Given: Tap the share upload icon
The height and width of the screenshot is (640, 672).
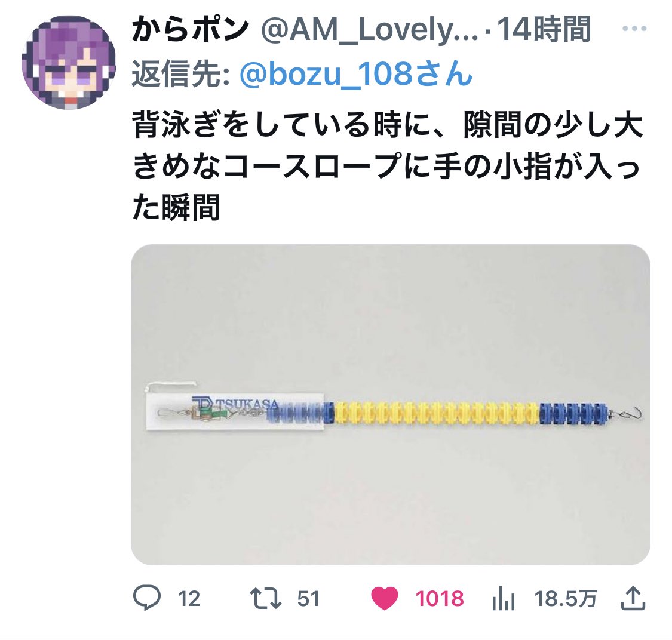Looking at the screenshot, I should [633, 598].
